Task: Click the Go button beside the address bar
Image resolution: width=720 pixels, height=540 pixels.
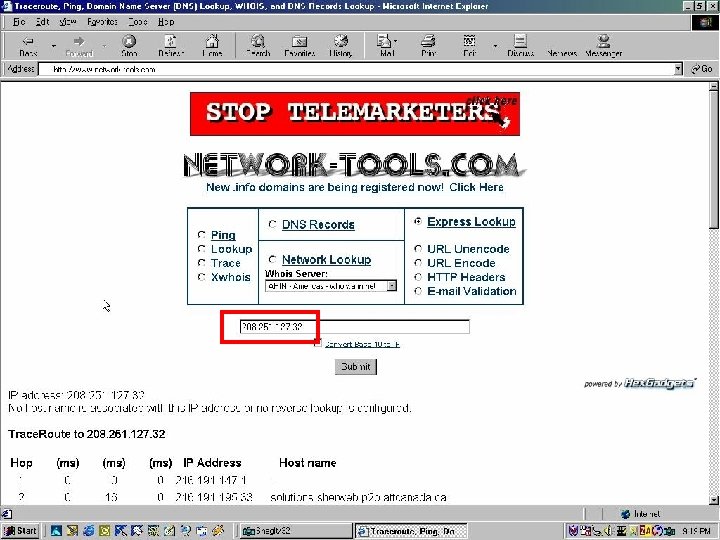Action: [702, 69]
